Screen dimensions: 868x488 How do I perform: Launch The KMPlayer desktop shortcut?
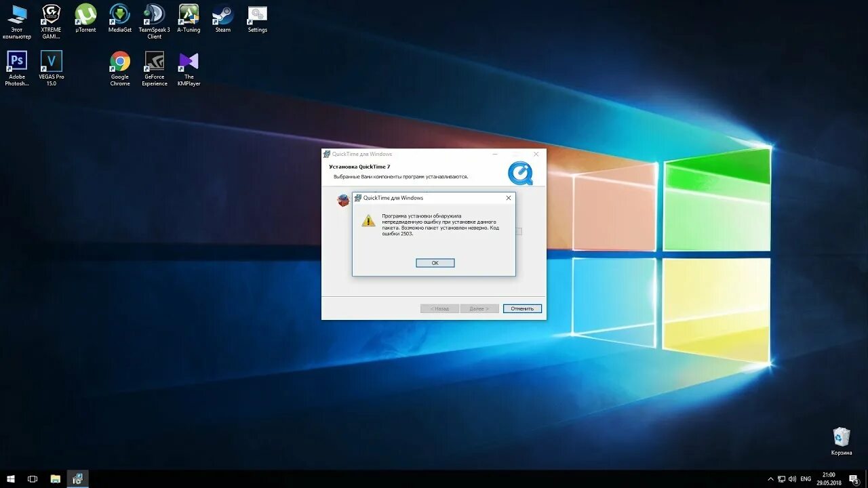click(x=189, y=68)
